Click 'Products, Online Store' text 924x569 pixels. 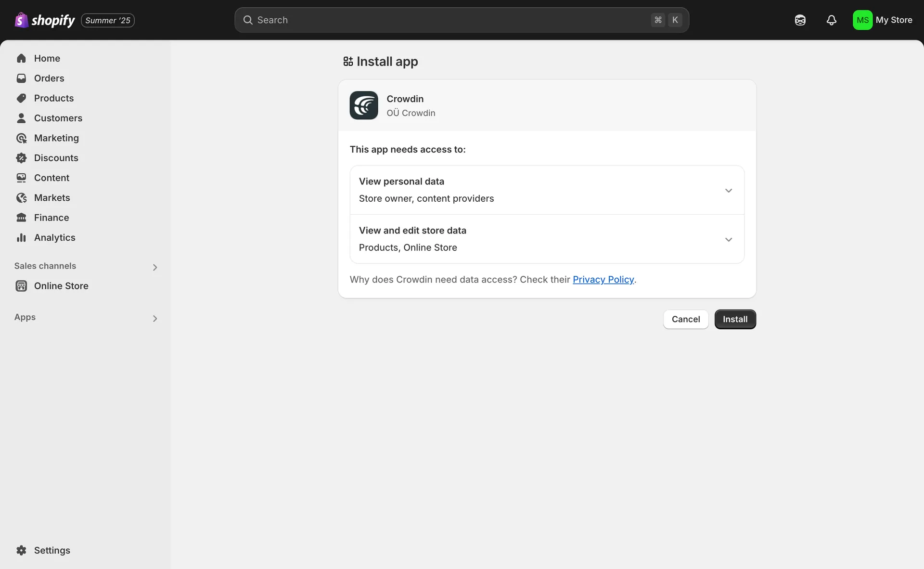[x=408, y=247]
